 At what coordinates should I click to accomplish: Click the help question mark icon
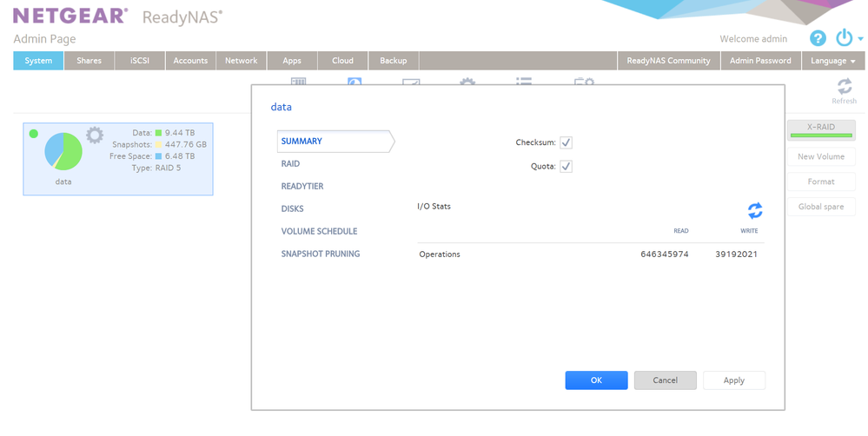tap(818, 38)
